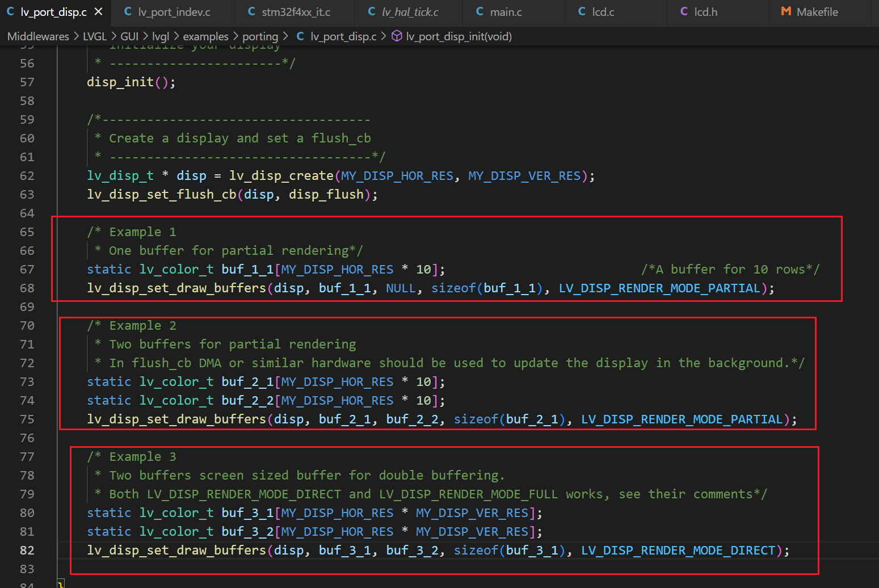Click the C icon on lv_port_disp.c tab
Viewport: 879px width, 588px height.
pyautogui.click(x=10, y=11)
